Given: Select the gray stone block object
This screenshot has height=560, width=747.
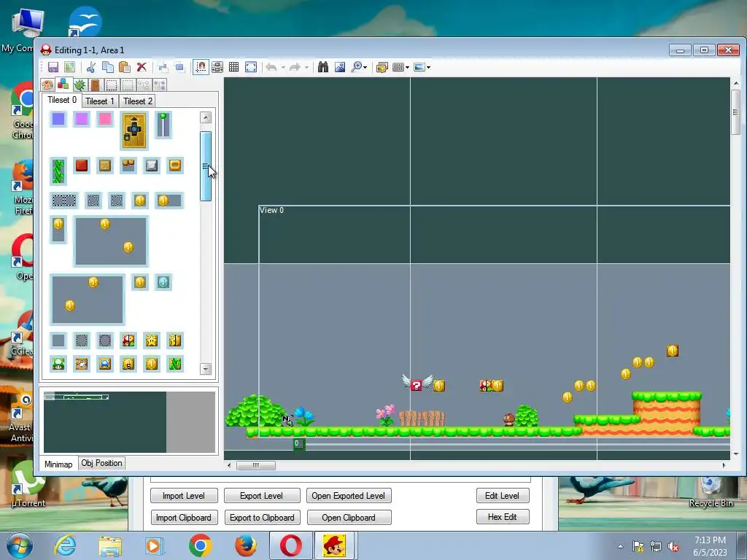Looking at the screenshot, I should click(152, 166).
